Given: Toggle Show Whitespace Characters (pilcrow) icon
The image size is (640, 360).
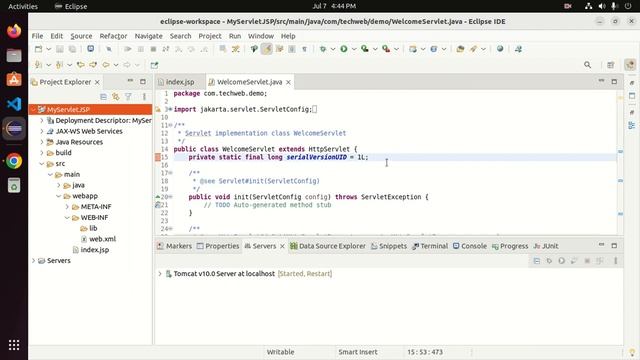Looking at the screenshot, I should (304, 49).
